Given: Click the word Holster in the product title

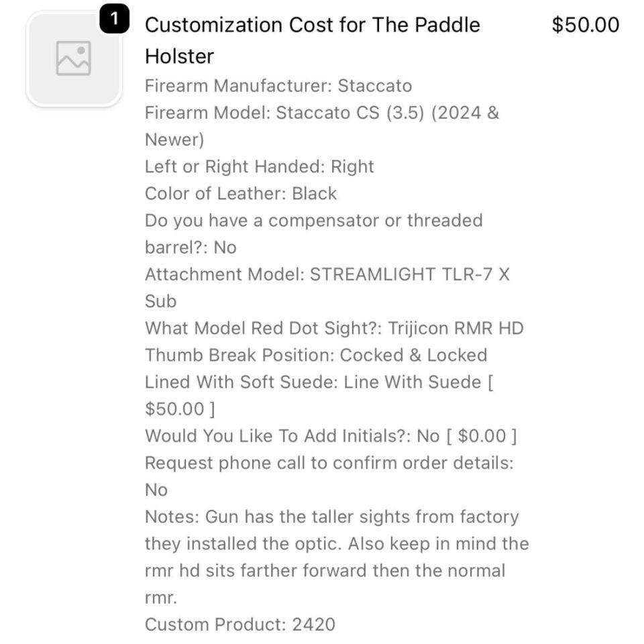Looking at the screenshot, I should (179, 56).
